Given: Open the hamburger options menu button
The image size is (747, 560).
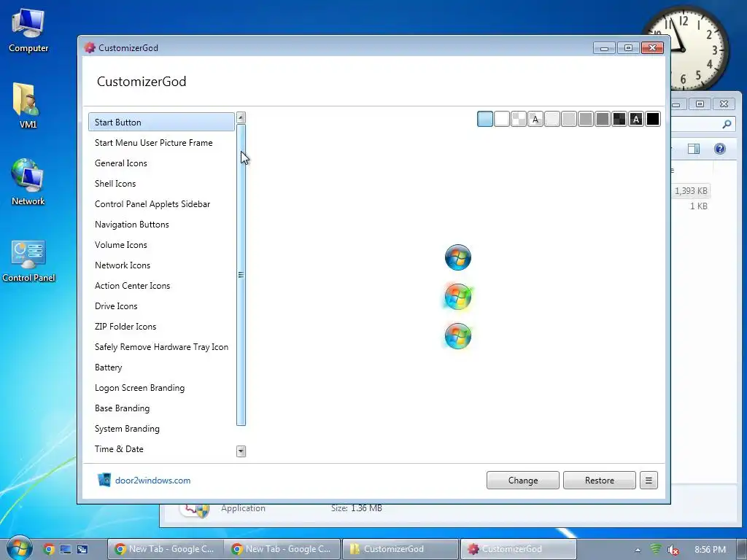Looking at the screenshot, I should [x=649, y=481].
